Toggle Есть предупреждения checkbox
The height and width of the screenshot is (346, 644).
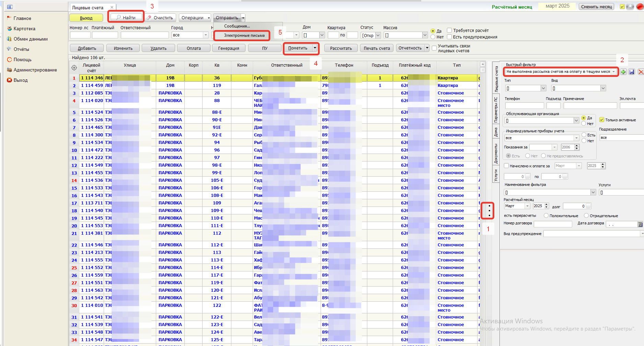(449, 37)
